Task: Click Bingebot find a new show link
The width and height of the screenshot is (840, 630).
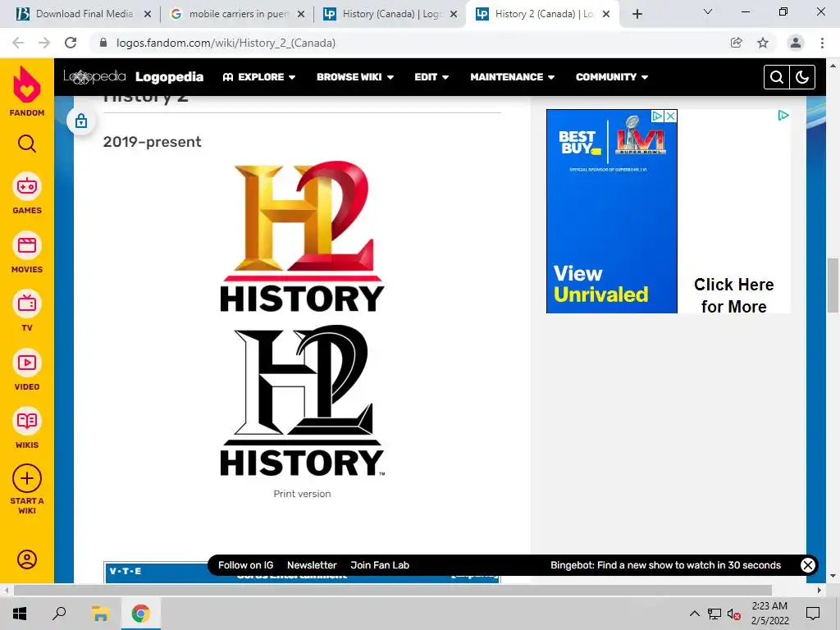Action: coord(665,565)
